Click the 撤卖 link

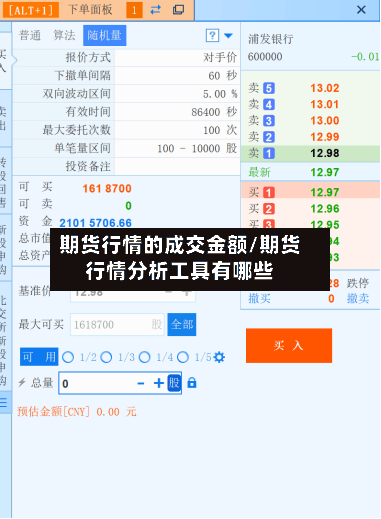(358, 299)
